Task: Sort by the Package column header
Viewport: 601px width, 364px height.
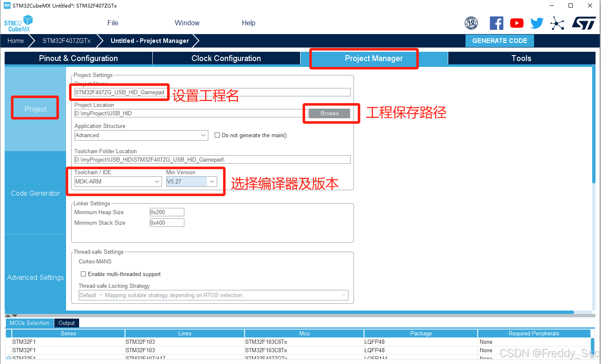Action: pos(421,333)
